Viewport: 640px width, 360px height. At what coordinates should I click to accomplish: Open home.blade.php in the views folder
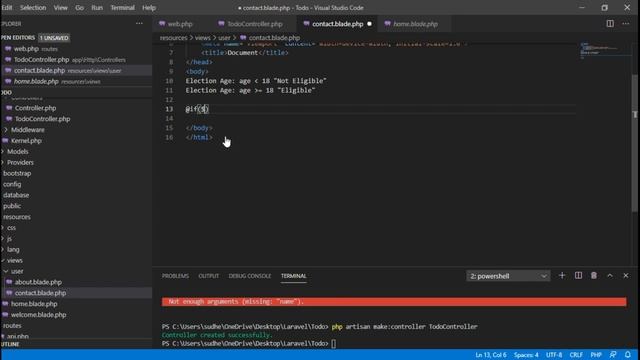pyautogui.click(x=76, y=304)
